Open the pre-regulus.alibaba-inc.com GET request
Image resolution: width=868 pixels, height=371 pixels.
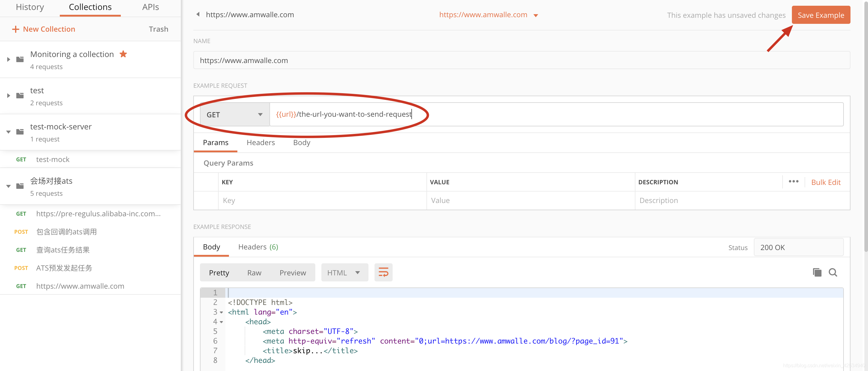(90, 214)
